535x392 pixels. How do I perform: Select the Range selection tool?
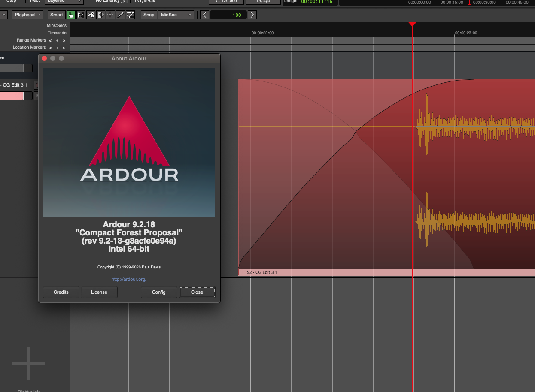pos(81,15)
